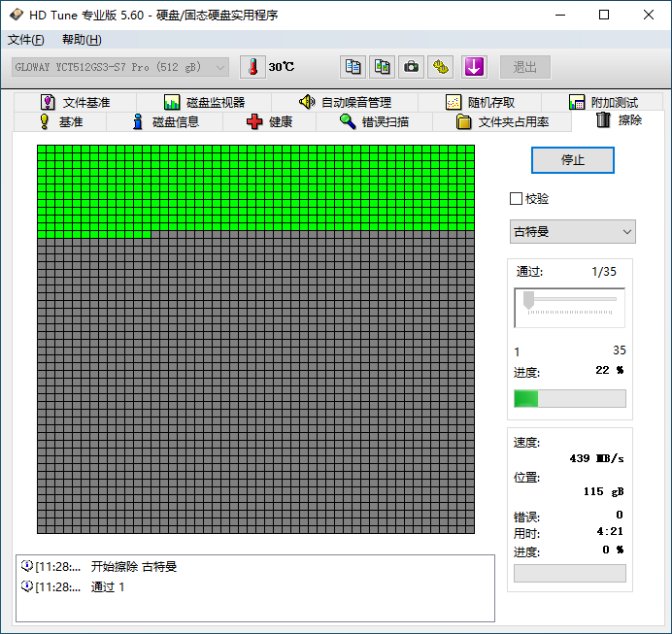
Task: Click the green 22% progress bar
Action: click(x=570, y=398)
